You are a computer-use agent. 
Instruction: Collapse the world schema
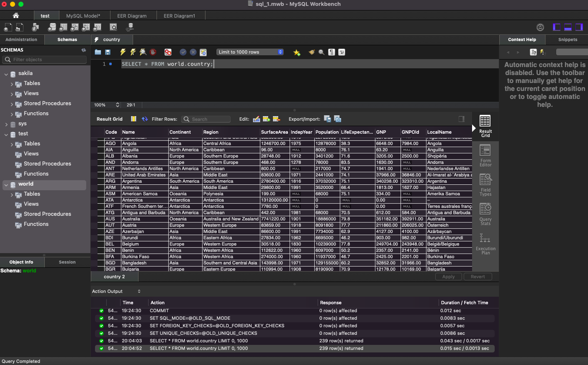click(6, 185)
